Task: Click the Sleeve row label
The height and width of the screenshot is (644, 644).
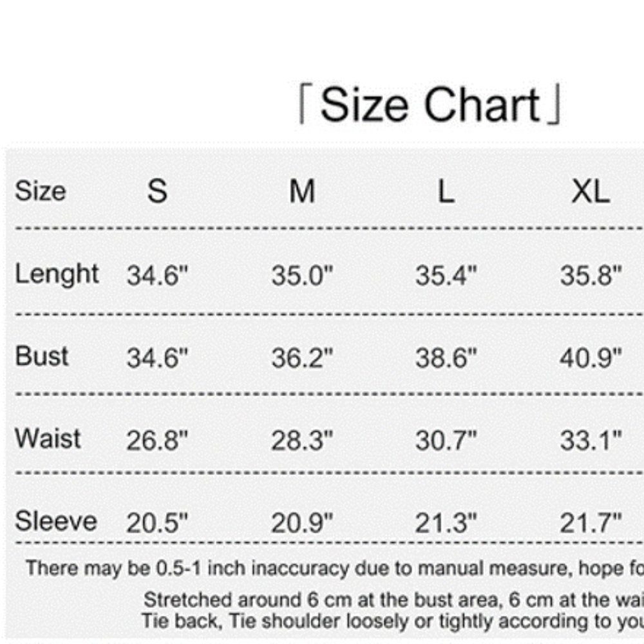Action: pos(56,521)
